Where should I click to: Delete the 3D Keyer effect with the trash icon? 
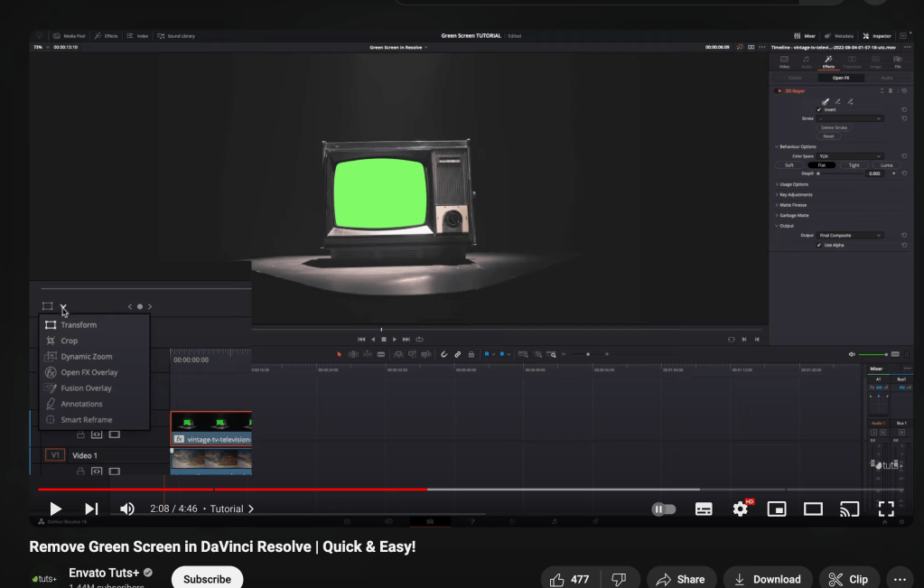[x=891, y=90]
